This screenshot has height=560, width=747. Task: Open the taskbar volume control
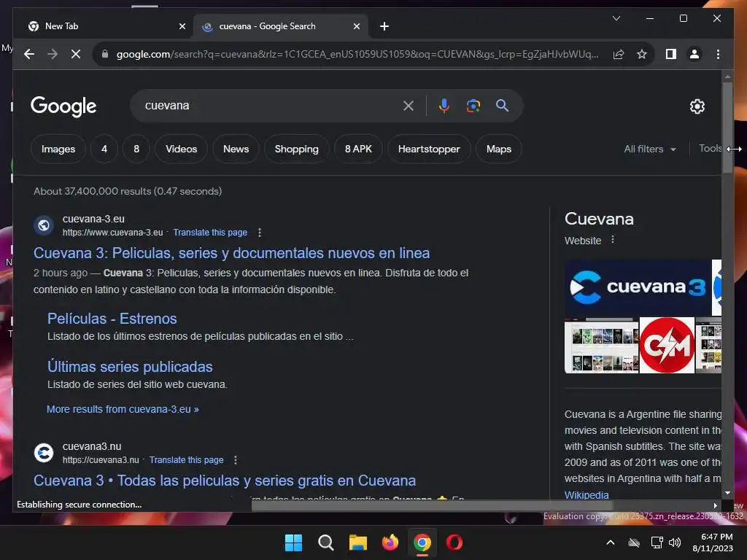coord(675,542)
